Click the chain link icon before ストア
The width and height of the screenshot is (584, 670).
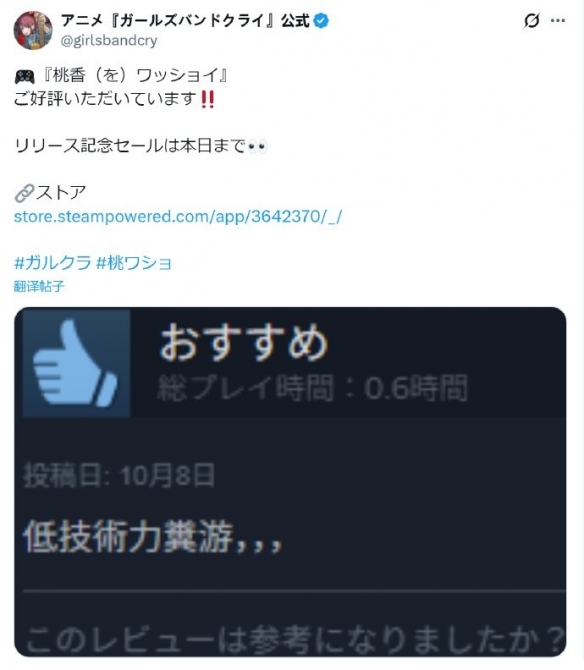coord(24,194)
